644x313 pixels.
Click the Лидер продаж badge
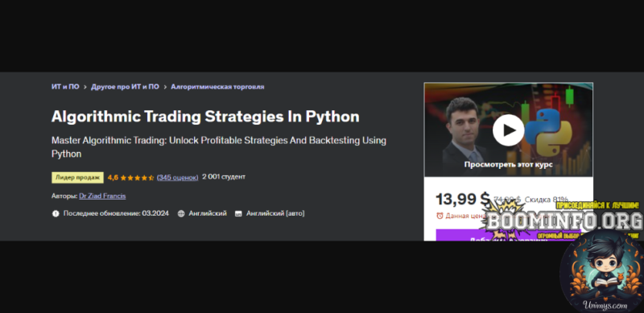(x=77, y=178)
